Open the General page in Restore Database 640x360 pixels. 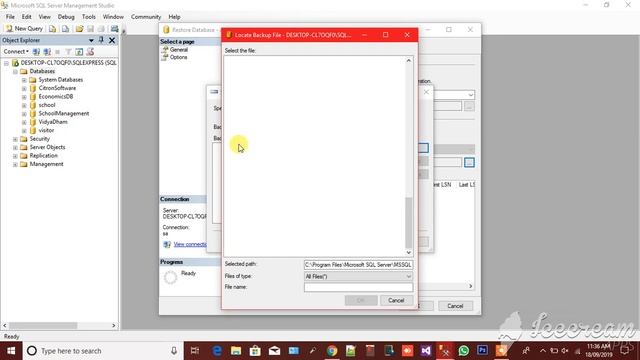178,49
